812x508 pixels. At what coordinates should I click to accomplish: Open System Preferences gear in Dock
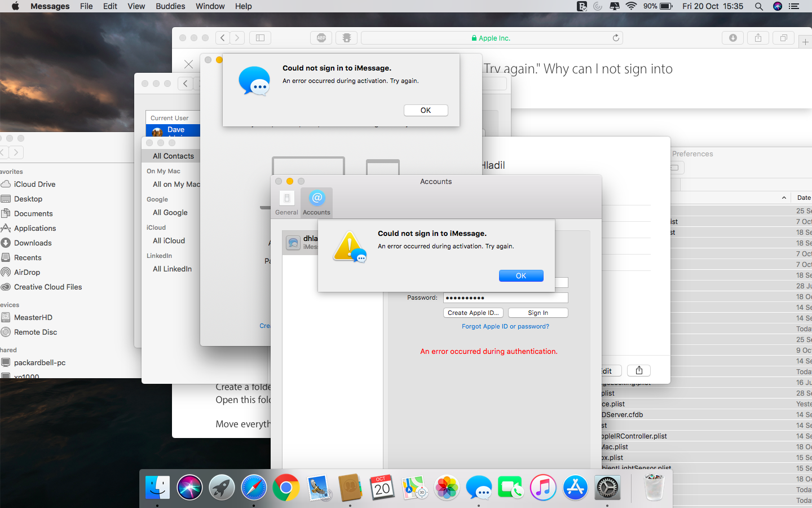[607, 488]
